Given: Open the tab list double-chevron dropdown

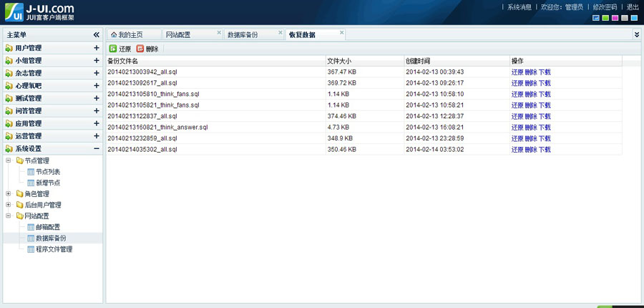Looking at the screenshot, I should pos(636,34).
